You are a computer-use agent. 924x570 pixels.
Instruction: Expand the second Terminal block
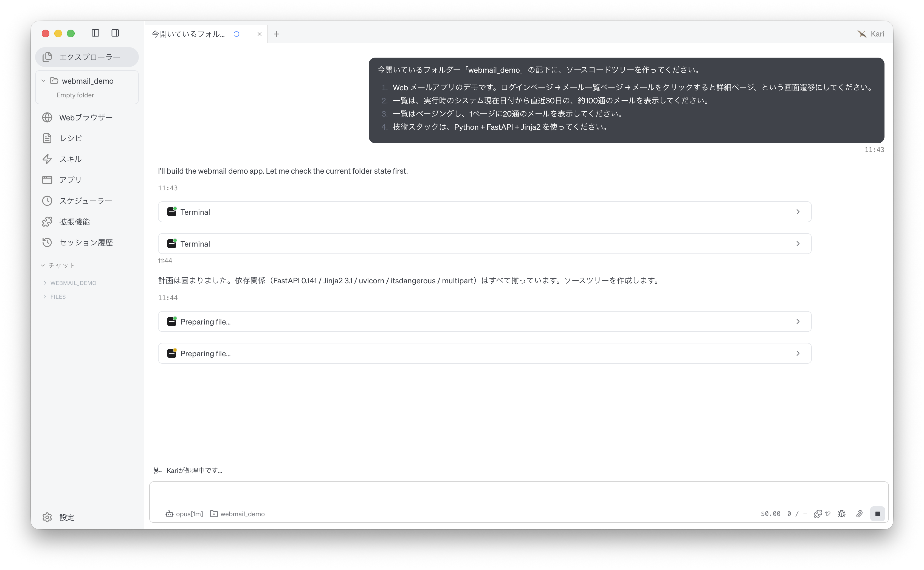click(x=484, y=244)
